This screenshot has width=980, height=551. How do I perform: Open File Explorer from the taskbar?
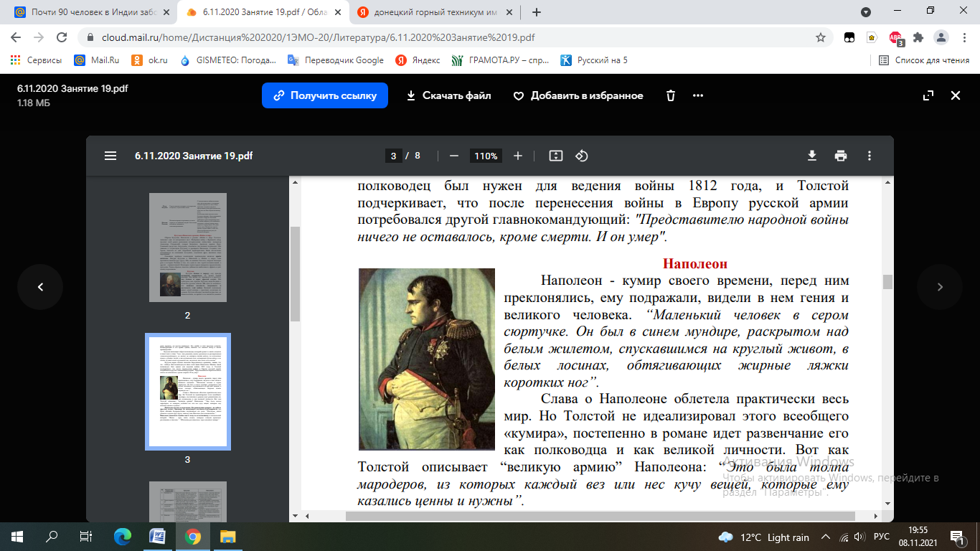[x=227, y=536]
